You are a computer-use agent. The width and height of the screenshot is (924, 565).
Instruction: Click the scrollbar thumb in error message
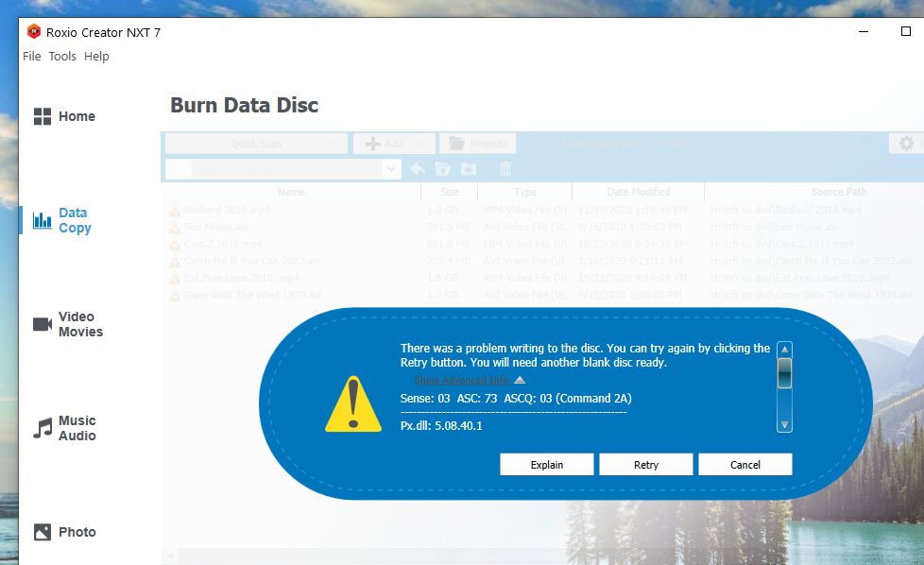pos(784,373)
